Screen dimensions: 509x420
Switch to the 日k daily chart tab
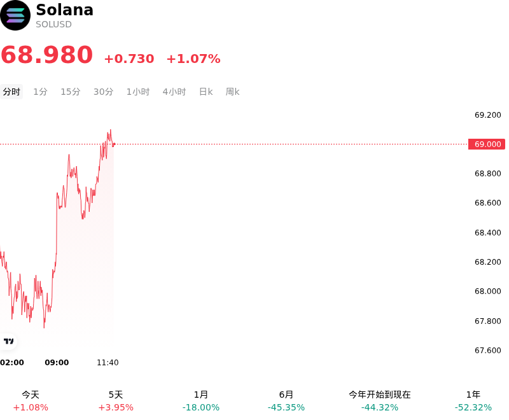(x=206, y=92)
